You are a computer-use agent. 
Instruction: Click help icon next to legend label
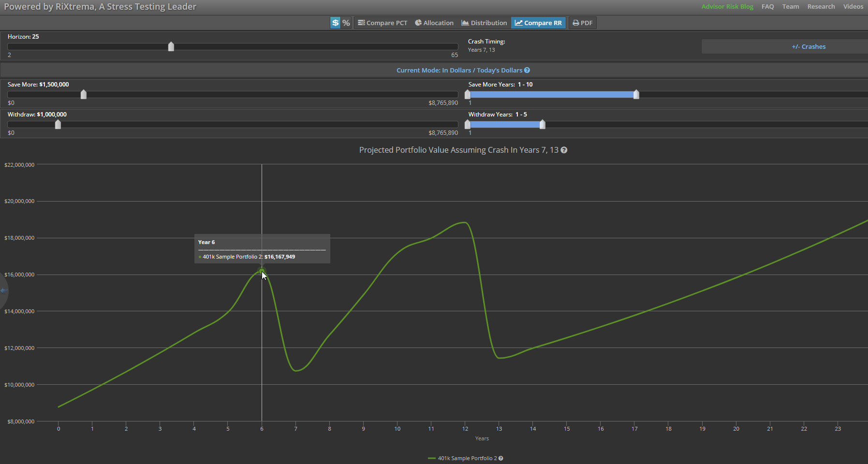[x=501, y=458]
